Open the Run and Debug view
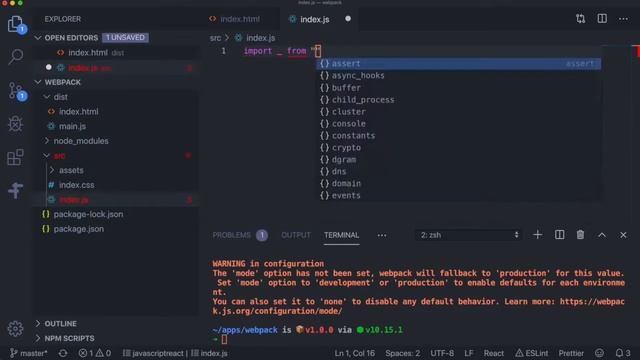 click(16, 124)
